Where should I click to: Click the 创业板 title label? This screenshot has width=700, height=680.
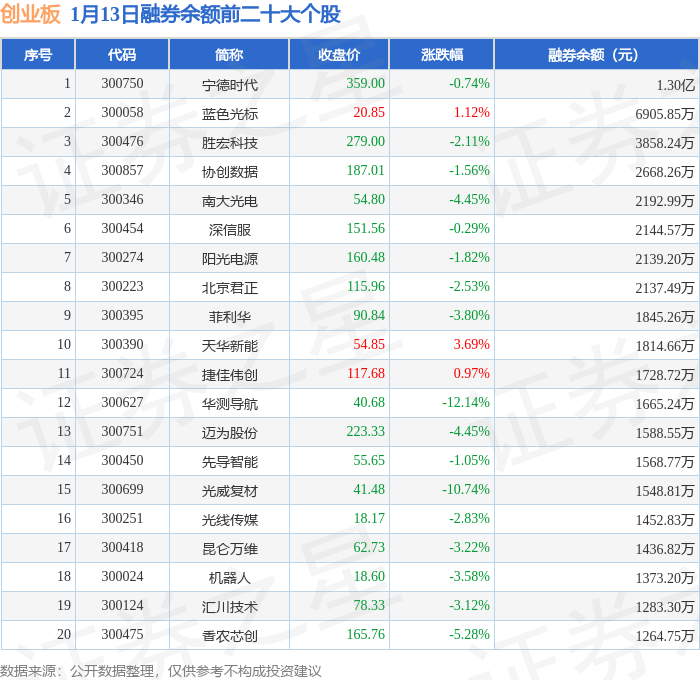pos(30,14)
